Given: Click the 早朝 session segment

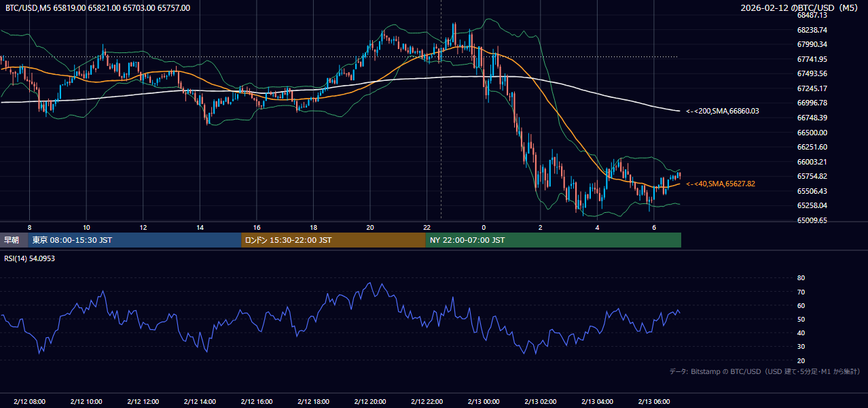Looking at the screenshot, I should tap(14, 240).
